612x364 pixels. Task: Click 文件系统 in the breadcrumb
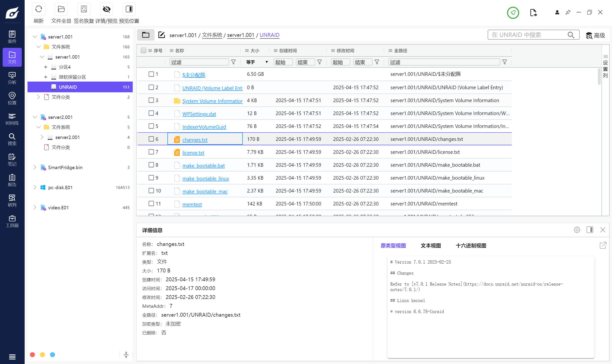(212, 35)
